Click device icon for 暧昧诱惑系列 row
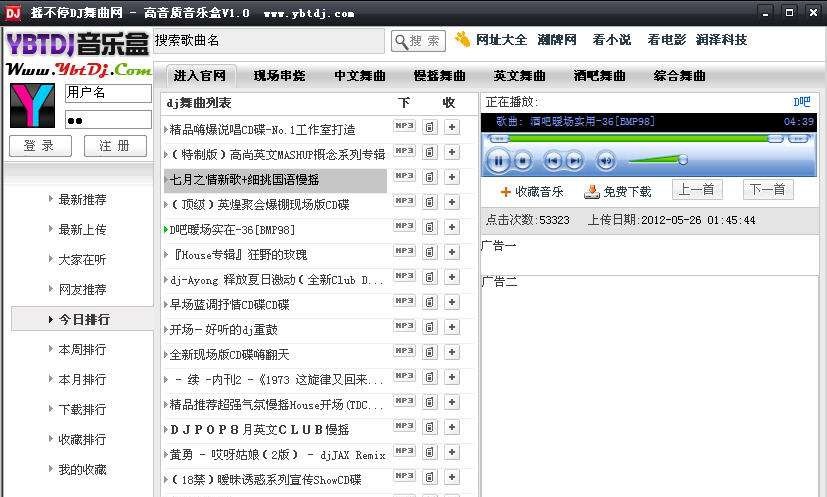 [430, 477]
